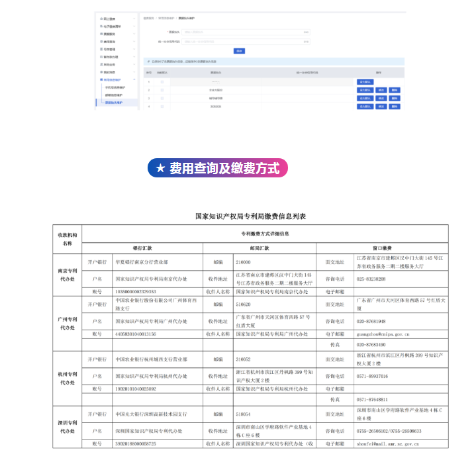Click Guangzhou phone number 020-87681948
This screenshot has width=476, height=464.
371,322
